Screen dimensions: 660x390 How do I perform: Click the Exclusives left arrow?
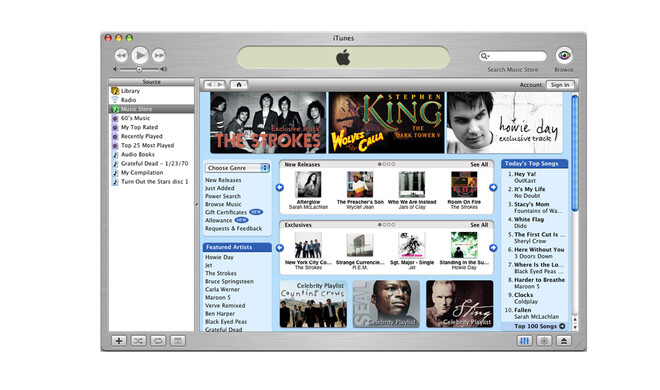(x=279, y=248)
